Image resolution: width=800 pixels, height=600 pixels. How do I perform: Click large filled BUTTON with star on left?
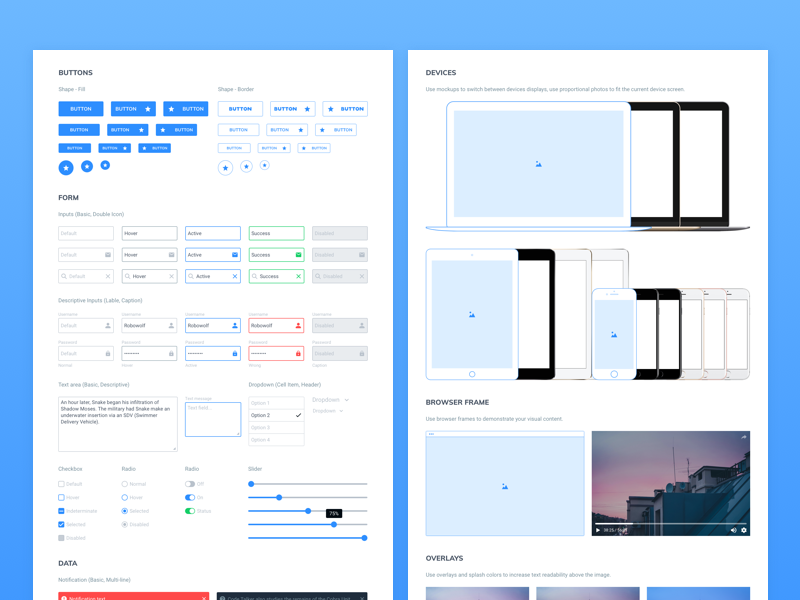point(186,109)
